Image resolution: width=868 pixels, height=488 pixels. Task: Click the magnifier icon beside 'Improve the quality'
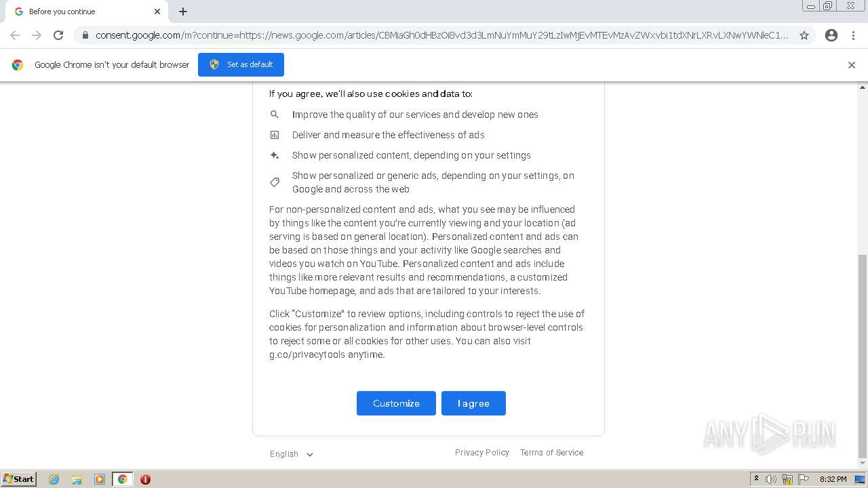coord(275,115)
